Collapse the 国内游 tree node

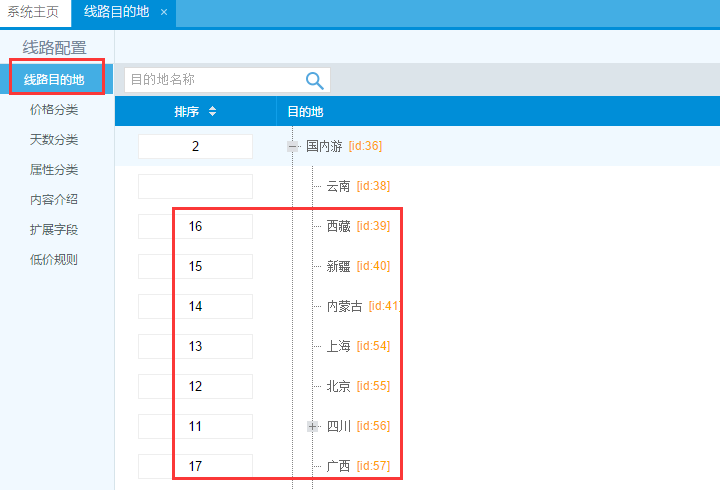click(x=293, y=146)
